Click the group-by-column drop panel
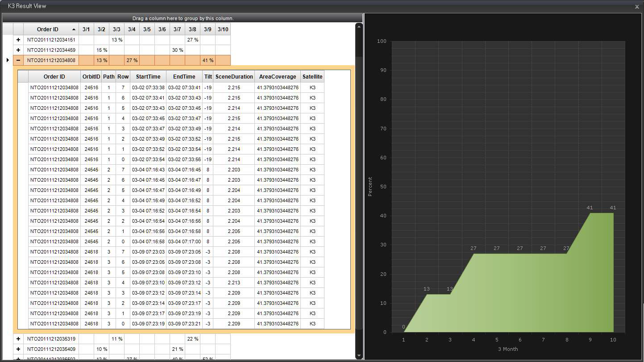Image resolution: width=644 pixels, height=362 pixels. (x=183, y=18)
